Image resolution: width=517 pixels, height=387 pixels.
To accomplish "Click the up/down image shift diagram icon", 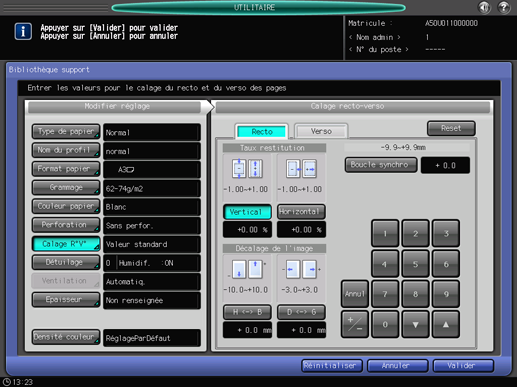I will 247,269.
